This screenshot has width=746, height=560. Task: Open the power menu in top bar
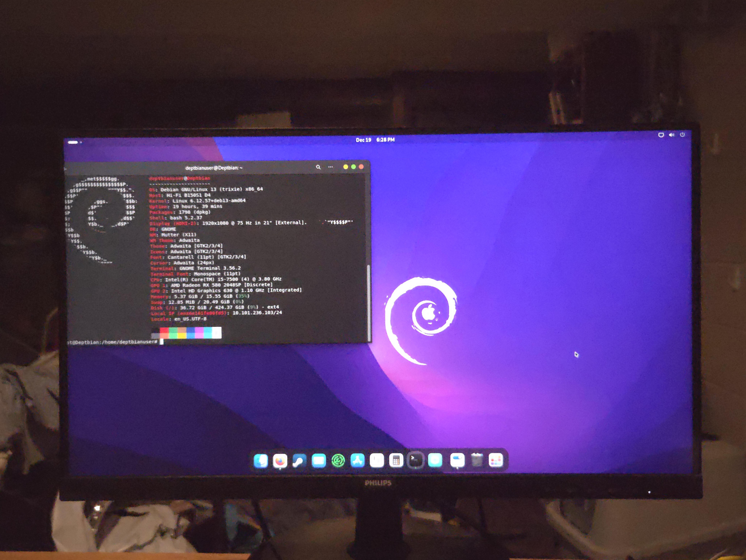(682, 135)
